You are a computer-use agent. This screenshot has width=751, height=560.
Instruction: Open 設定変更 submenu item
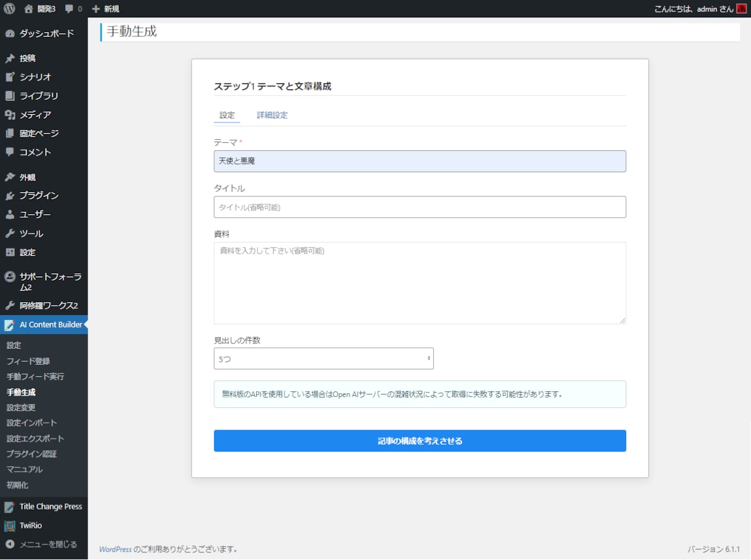21,407
